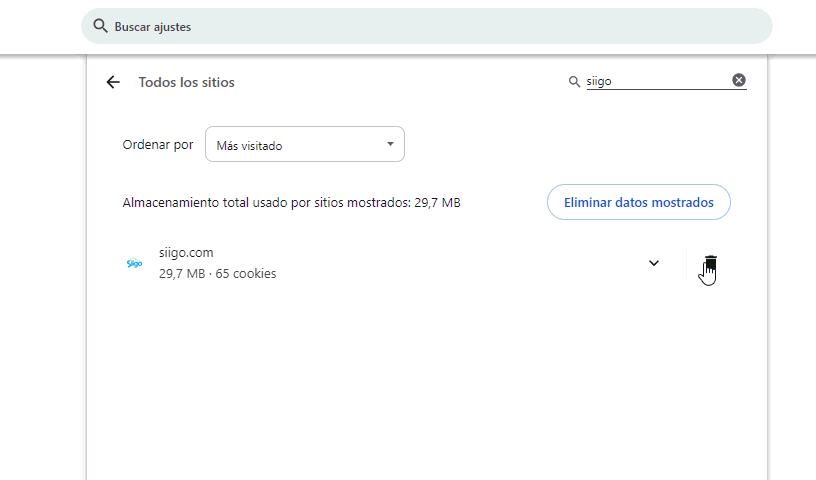Delete siigo.com data with trash icon
Image resolution: width=816 pixels, height=480 pixels.
(710, 263)
